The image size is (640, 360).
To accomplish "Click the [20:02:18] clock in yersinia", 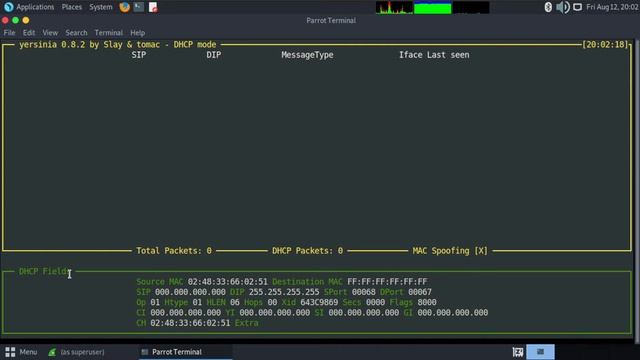I will pos(605,44).
